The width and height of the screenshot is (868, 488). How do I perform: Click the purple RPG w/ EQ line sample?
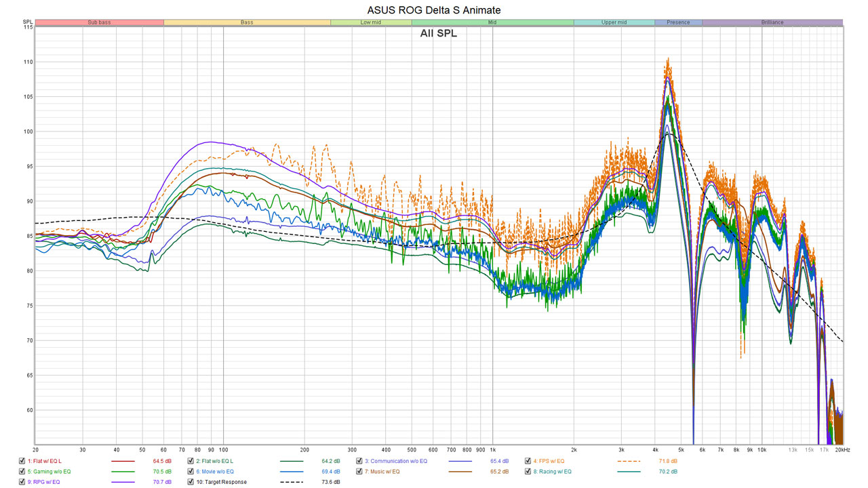click(123, 482)
